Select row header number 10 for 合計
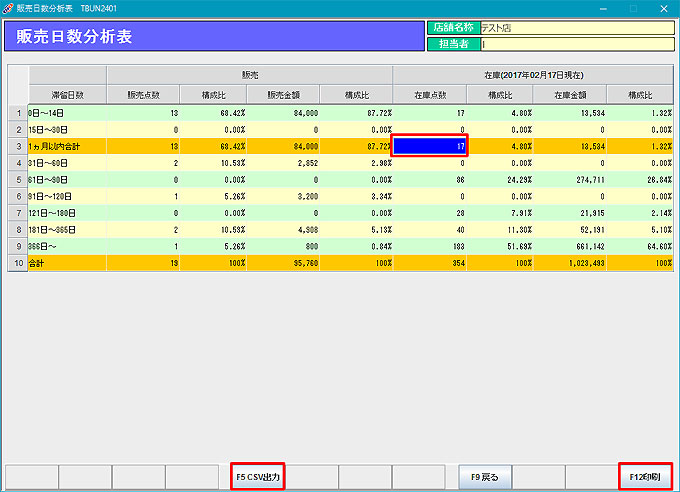 18,265
